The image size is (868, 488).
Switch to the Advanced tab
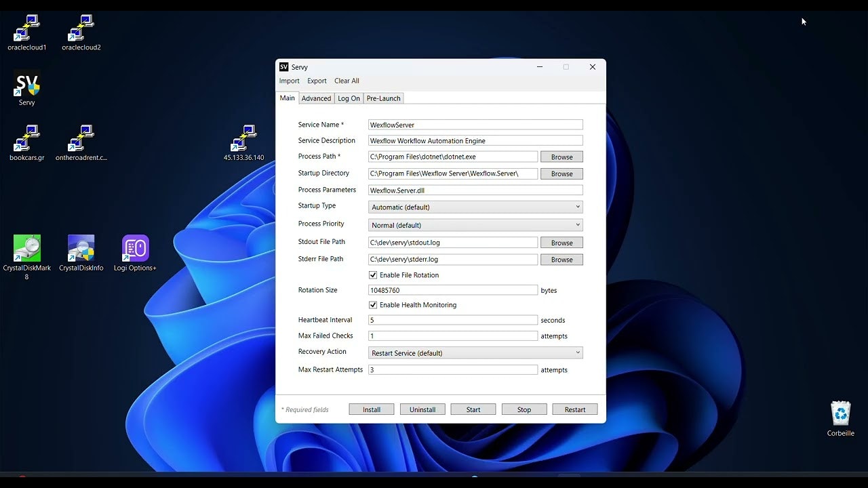click(317, 98)
